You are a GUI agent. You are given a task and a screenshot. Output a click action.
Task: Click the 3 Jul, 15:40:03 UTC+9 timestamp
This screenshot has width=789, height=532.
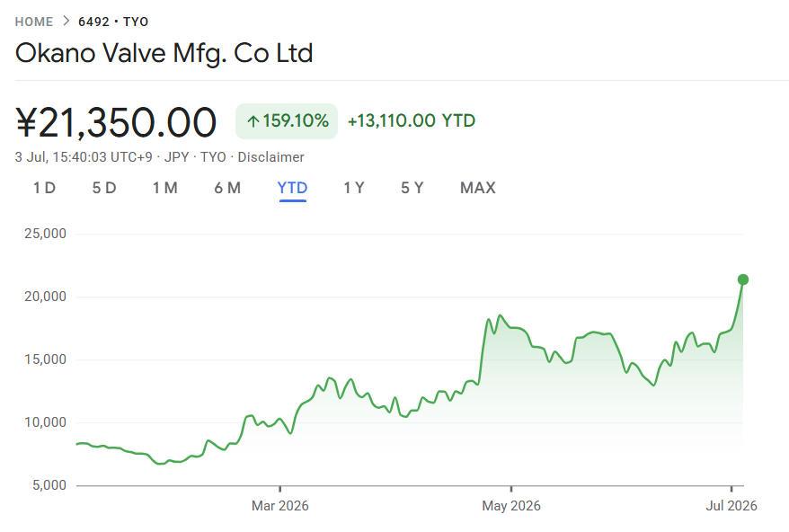pyautogui.click(x=84, y=157)
